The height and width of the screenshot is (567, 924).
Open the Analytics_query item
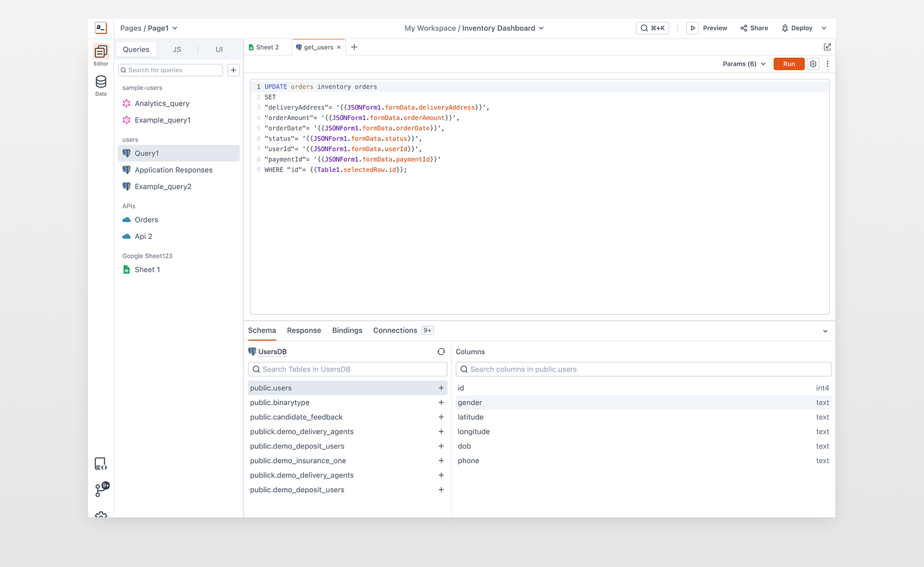pos(178,103)
